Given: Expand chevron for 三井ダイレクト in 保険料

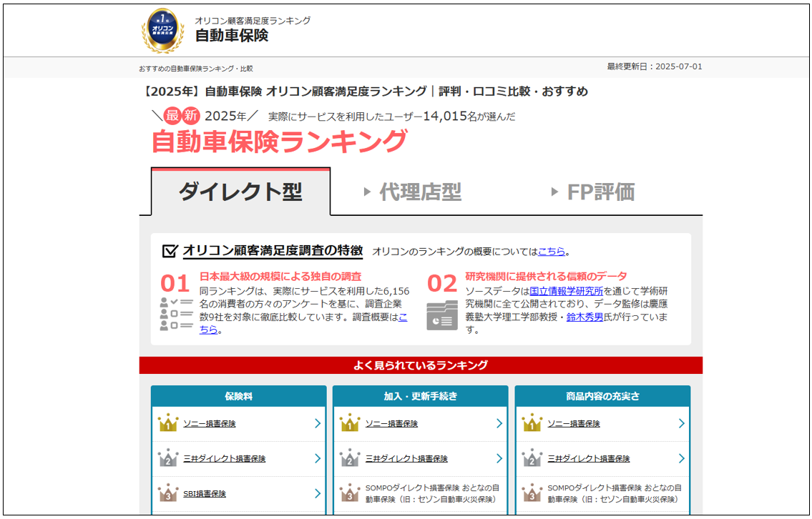Looking at the screenshot, I should pos(318,459).
